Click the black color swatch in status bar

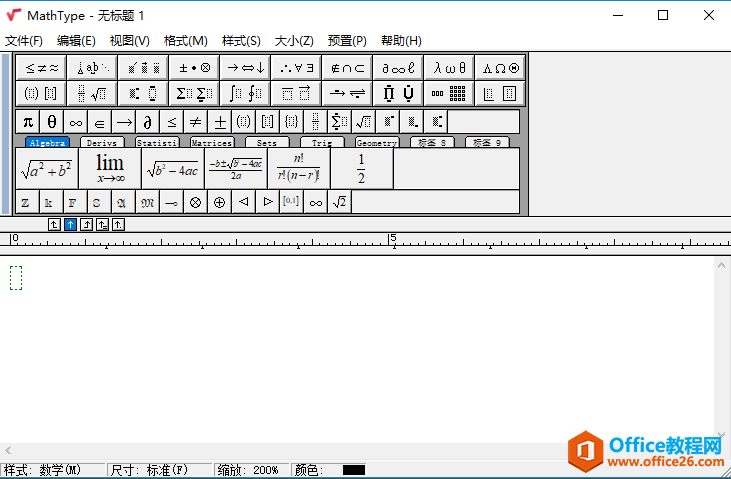tap(353, 470)
